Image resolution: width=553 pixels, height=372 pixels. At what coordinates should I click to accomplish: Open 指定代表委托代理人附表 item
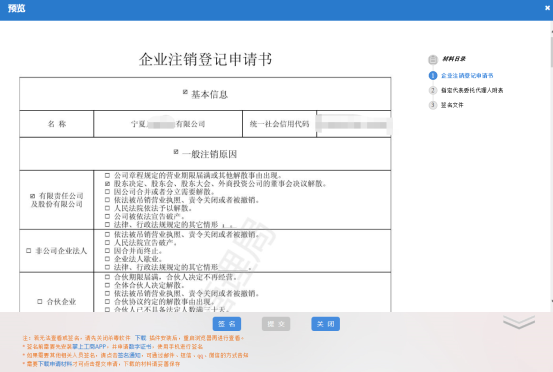click(472, 90)
